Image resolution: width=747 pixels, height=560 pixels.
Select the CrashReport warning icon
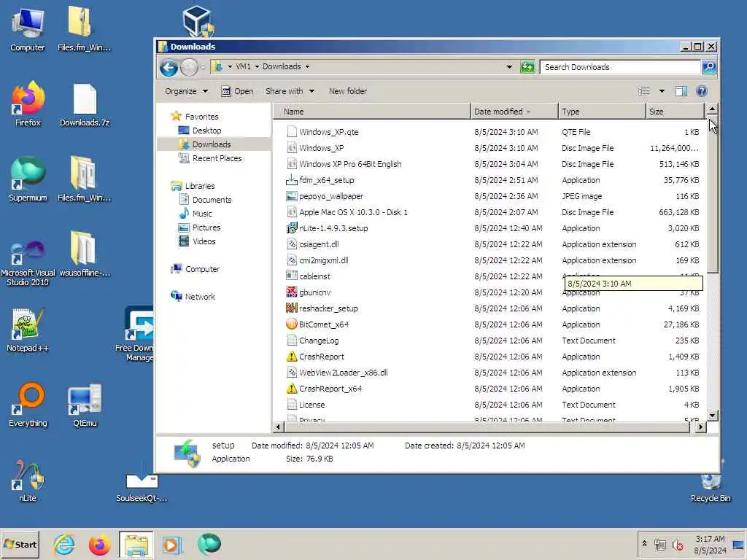click(x=292, y=356)
